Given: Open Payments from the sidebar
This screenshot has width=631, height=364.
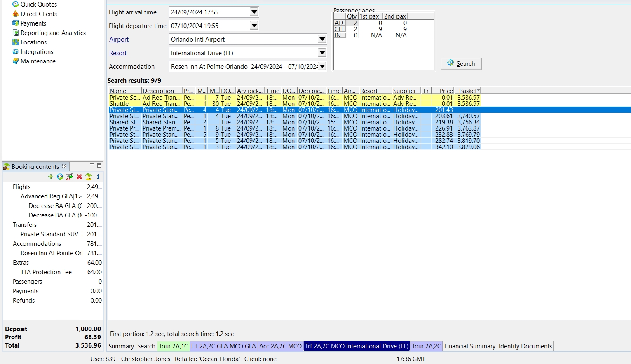Looking at the screenshot, I should coord(33,23).
